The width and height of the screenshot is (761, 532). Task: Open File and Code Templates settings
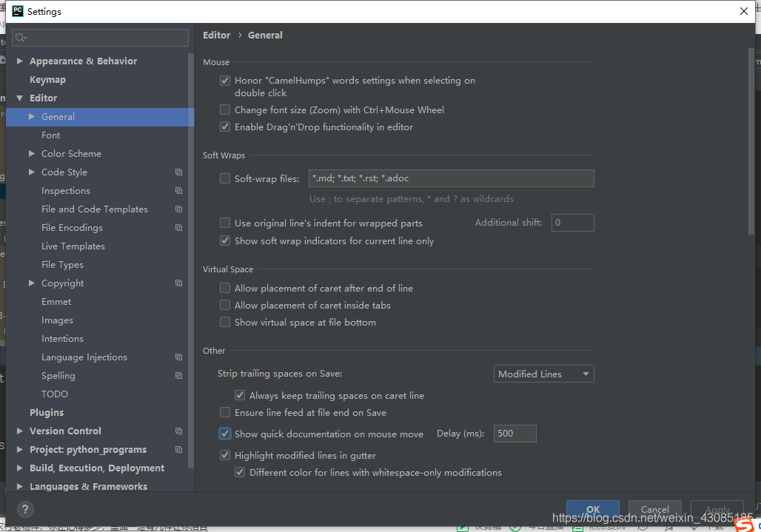(95, 209)
